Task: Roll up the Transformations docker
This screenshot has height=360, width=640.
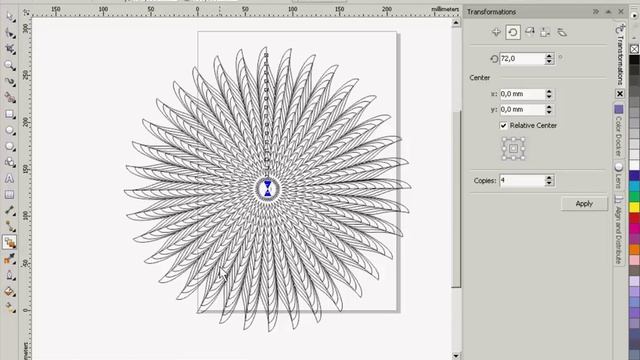Action: tap(609, 11)
